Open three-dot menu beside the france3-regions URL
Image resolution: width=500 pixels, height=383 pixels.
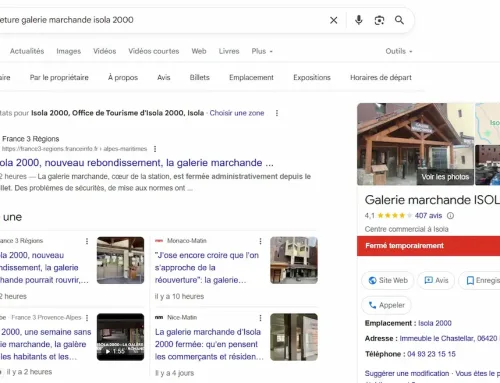155,149
